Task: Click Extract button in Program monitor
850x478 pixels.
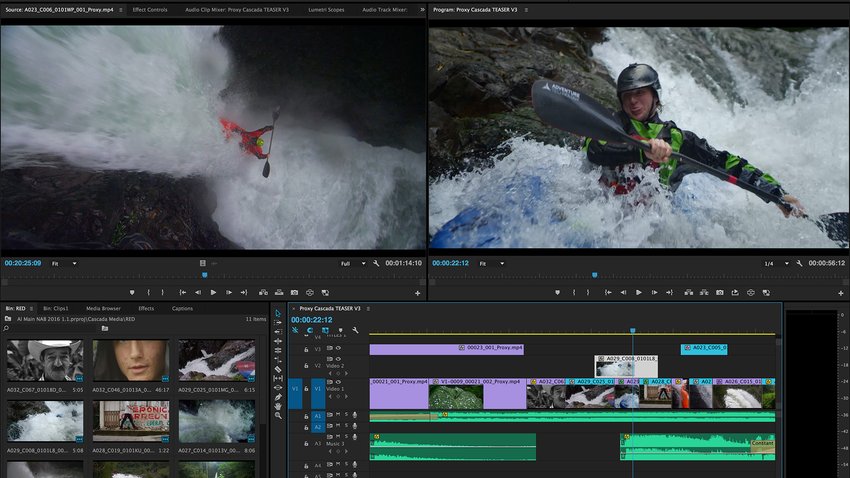Action: coord(704,293)
